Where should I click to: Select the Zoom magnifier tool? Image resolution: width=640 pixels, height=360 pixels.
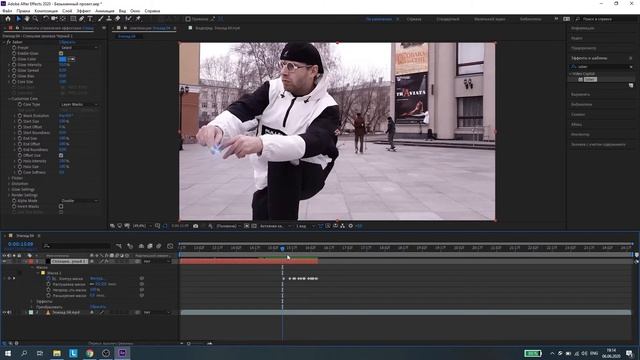click(x=36, y=19)
